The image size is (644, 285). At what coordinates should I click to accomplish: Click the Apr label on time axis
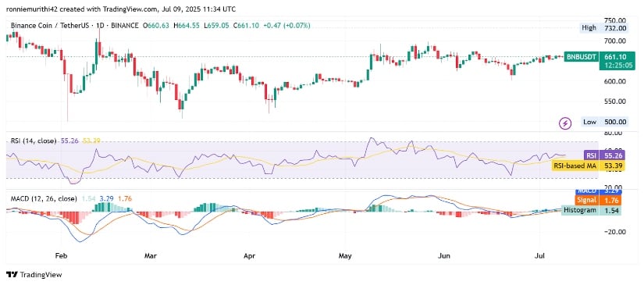pyautogui.click(x=250, y=257)
